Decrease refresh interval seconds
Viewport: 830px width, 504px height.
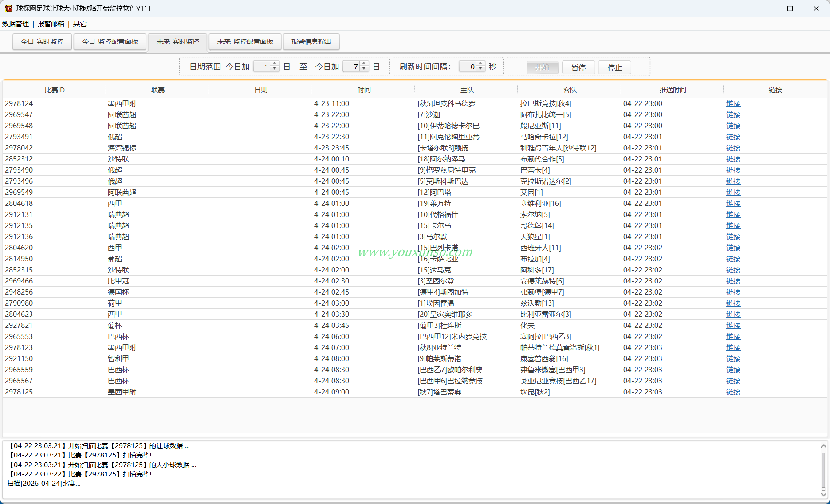click(x=480, y=69)
